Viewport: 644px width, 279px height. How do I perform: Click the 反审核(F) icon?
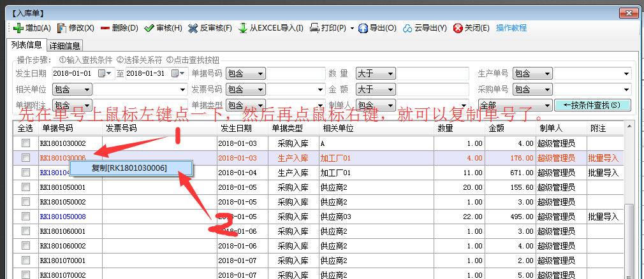tap(193, 28)
